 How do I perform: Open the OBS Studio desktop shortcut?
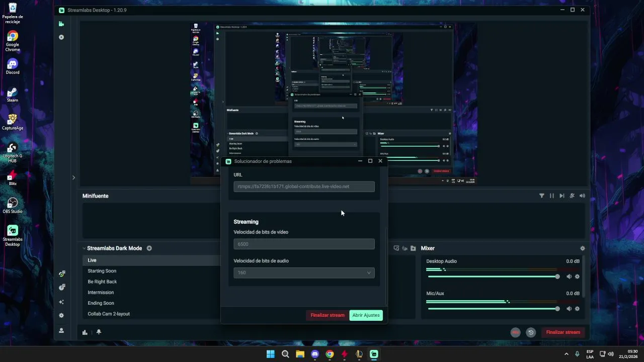tap(13, 206)
